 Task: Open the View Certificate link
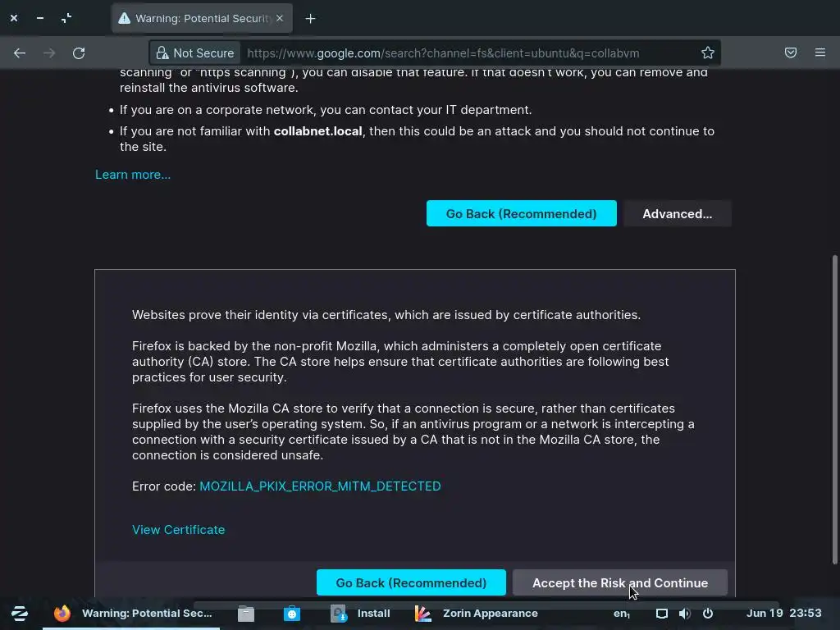(x=178, y=530)
